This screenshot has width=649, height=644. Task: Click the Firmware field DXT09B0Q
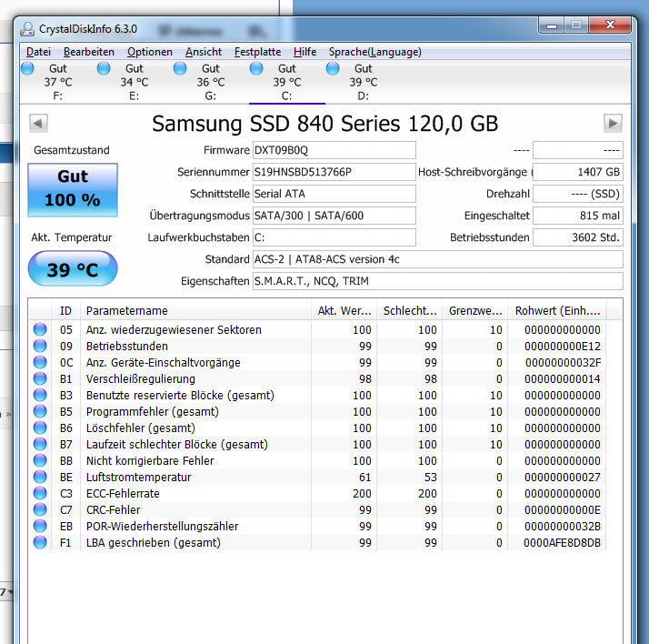coord(334,150)
